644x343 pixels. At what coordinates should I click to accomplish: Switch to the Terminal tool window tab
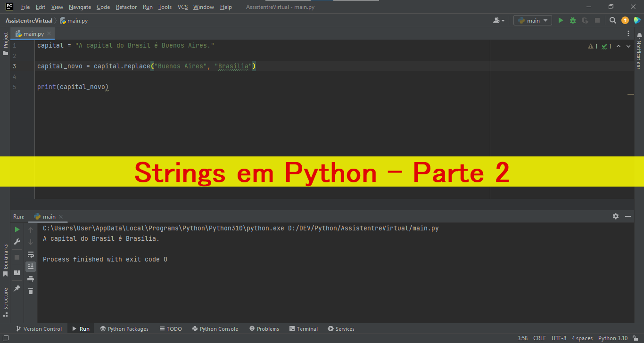pos(303,328)
